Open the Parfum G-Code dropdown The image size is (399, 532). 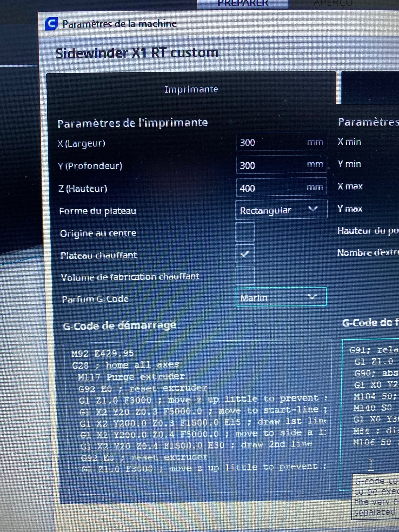(281, 297)
